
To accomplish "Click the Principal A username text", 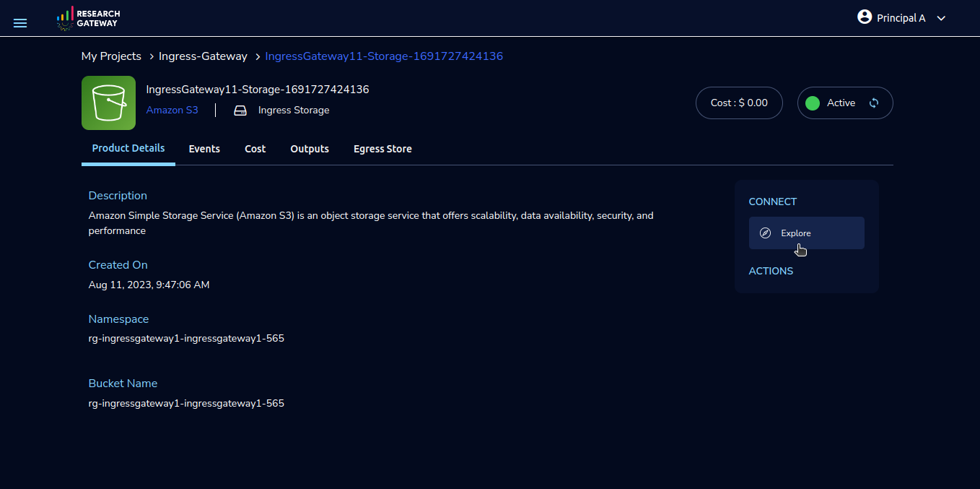I will click(x=901, y=18).
